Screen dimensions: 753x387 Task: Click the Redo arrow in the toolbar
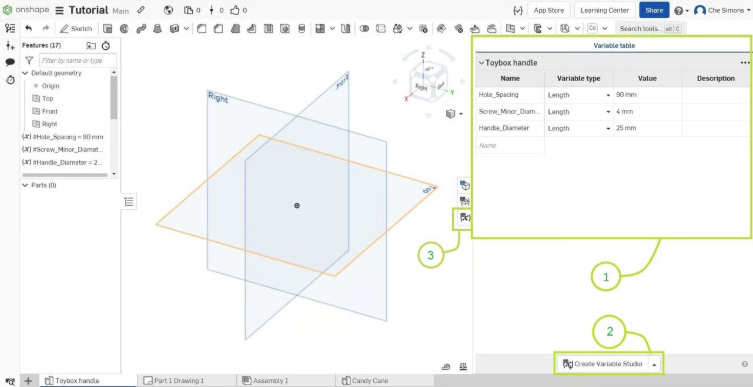(46, 28)
